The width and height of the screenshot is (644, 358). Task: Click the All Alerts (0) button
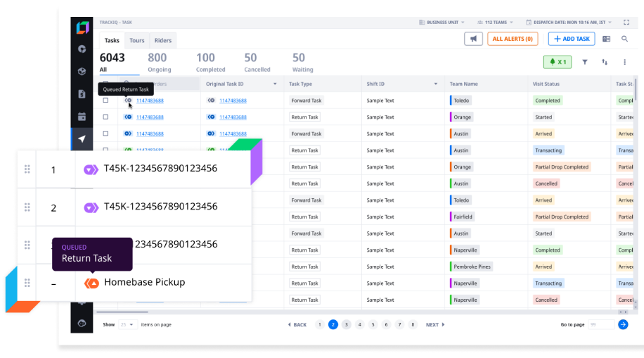click(513, 39)
